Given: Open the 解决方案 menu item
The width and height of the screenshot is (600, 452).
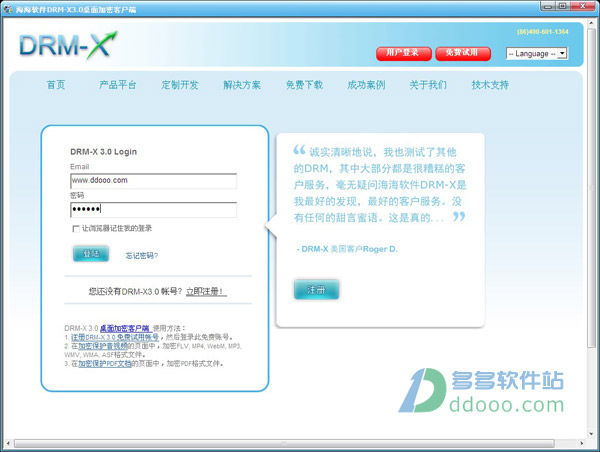Looking at the screenshot, I should [242, 85].
